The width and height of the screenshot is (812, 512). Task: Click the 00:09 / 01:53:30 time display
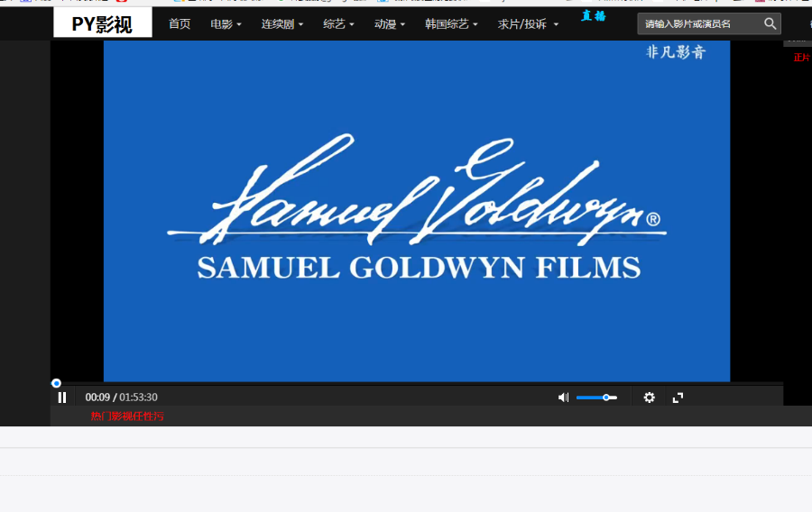(x=121, y=398)
